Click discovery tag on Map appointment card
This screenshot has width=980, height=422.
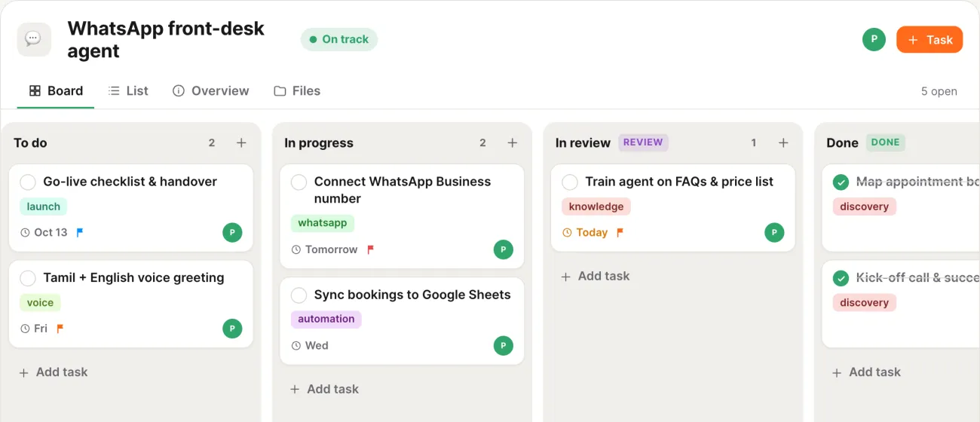pos(865,206)
